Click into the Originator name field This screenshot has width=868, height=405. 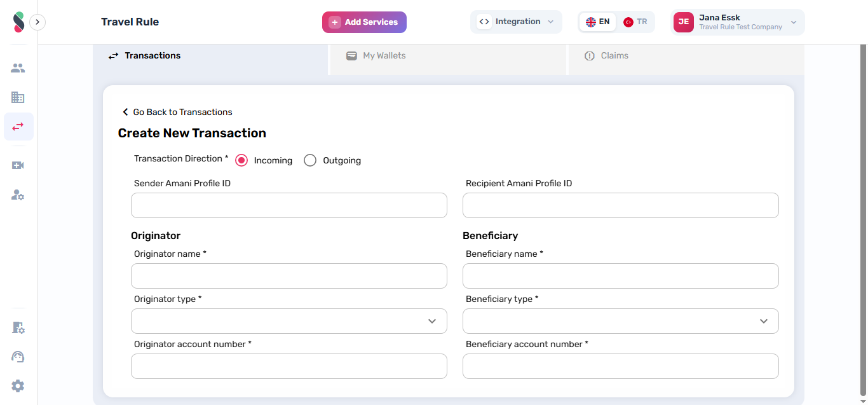(x=289, y=276)
